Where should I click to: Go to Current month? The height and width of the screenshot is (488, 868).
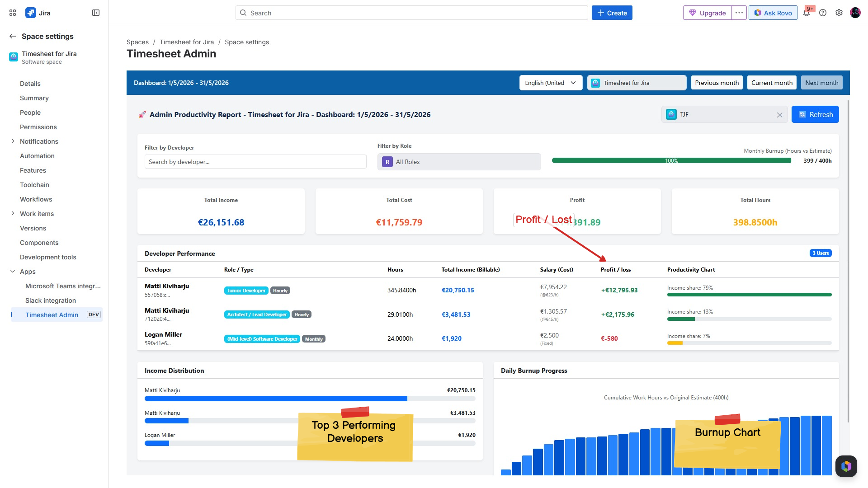tap(772, 83)
